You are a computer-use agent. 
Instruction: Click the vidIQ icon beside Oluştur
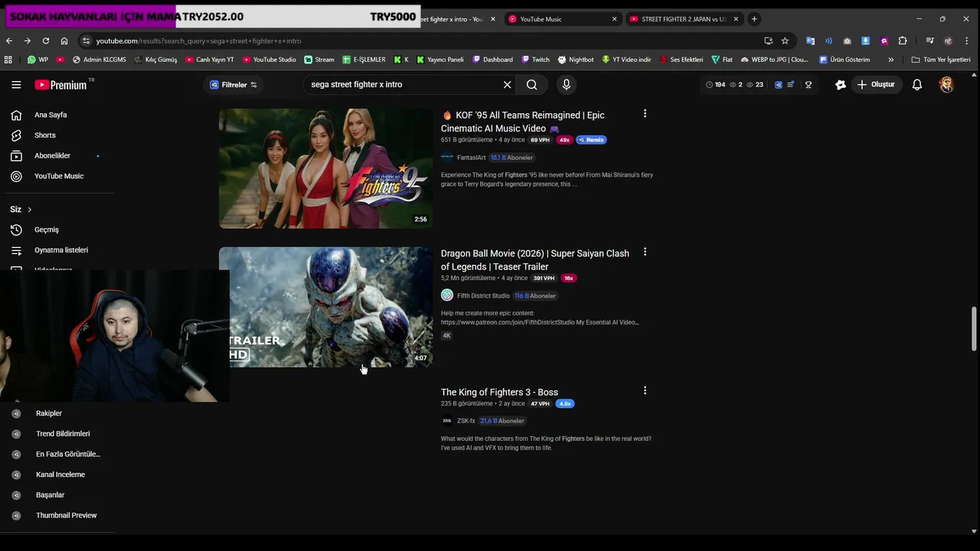[x=840, y=85]
